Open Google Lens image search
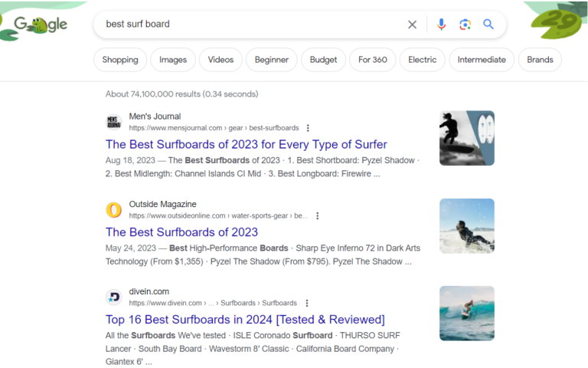 pyautogui.click(x=465, y=25)
